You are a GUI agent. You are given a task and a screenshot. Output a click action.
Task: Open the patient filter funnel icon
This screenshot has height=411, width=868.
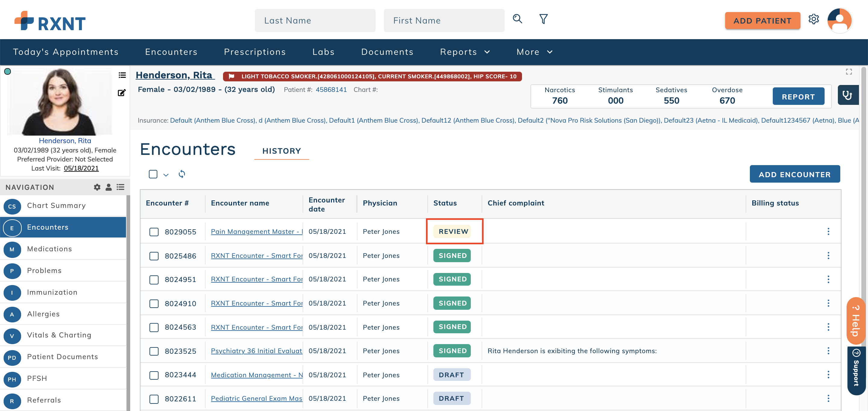tap(543, 19)
